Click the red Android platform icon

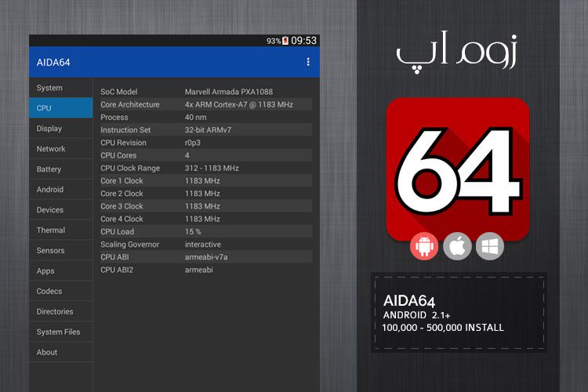coord(424,246)
